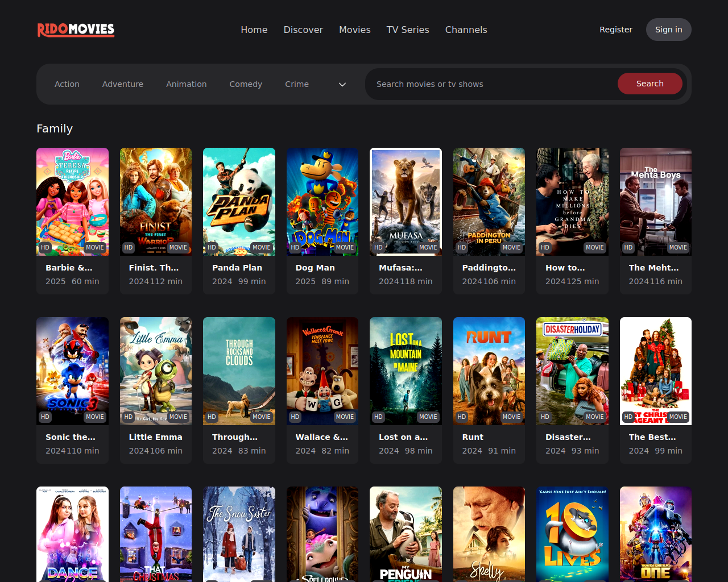Click the 'Little Emma' title text

(155, 437)
